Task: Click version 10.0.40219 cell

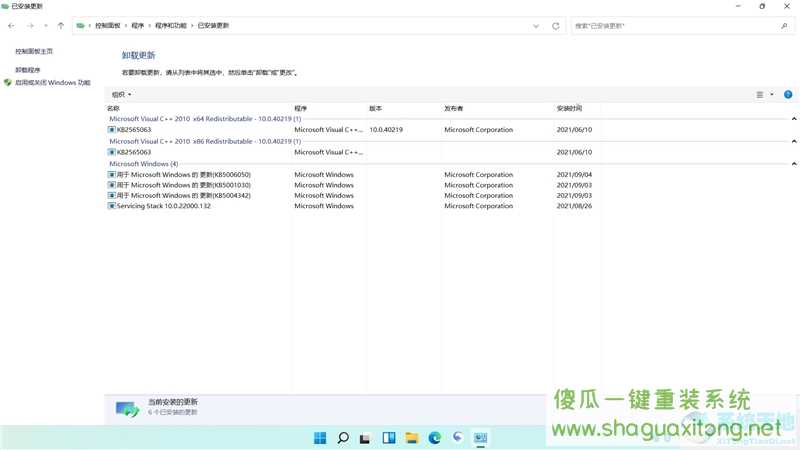Action: [x=386, y=130]
